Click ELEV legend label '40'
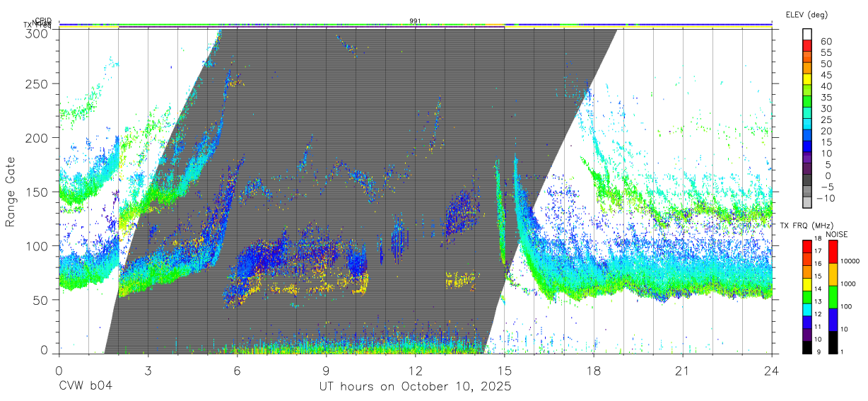The image size is (868, 401). (x=826, y=86)
